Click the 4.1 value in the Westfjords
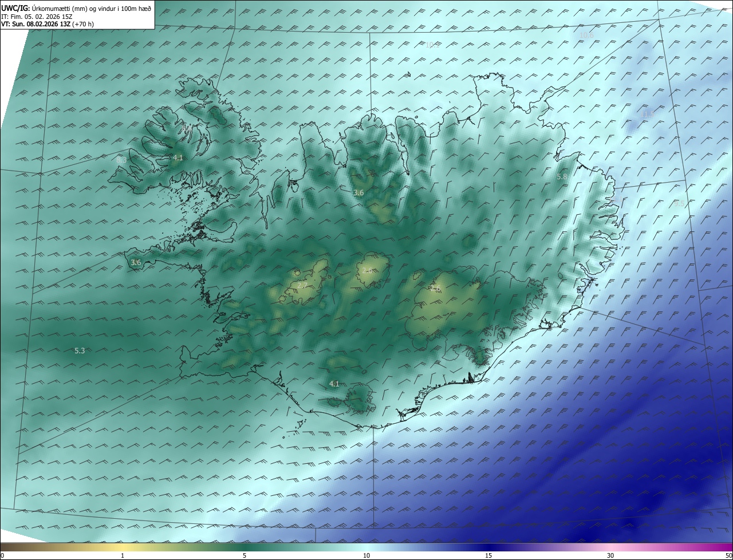This screenshot has width=733, height=560. (178, 157)
